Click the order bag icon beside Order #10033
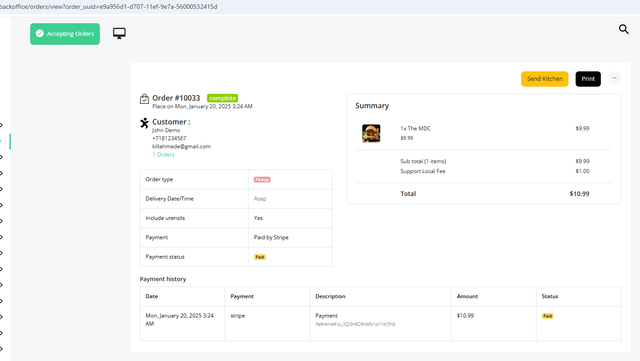 tap(144, 99)
